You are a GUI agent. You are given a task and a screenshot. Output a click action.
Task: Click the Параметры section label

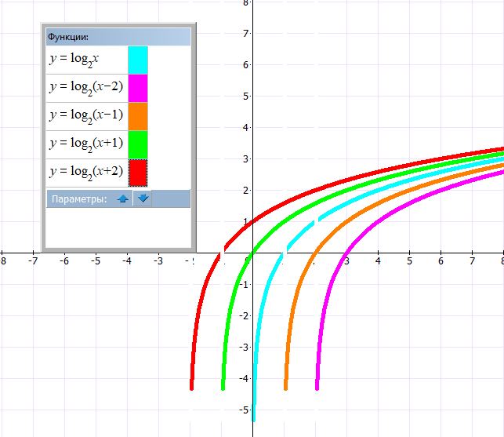click(78, 198)
